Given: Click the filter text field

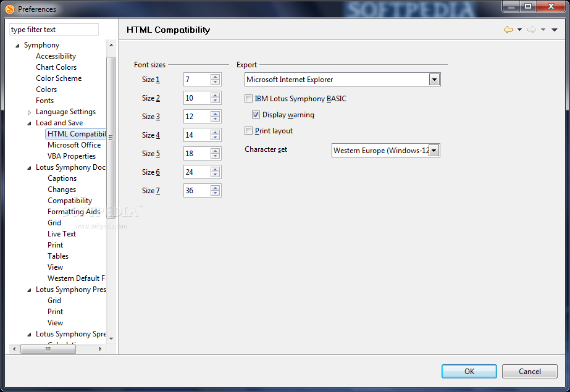Looking at the screenshot, I should 54,30.
